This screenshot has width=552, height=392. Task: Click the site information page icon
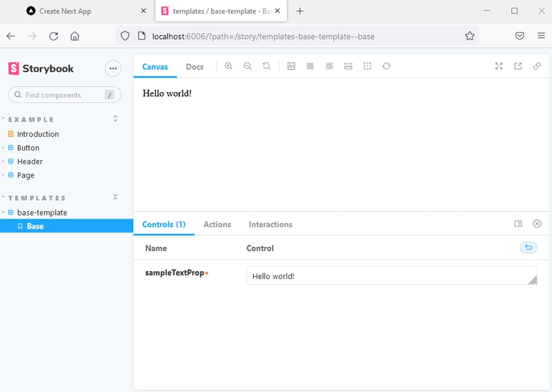[141, 36]
